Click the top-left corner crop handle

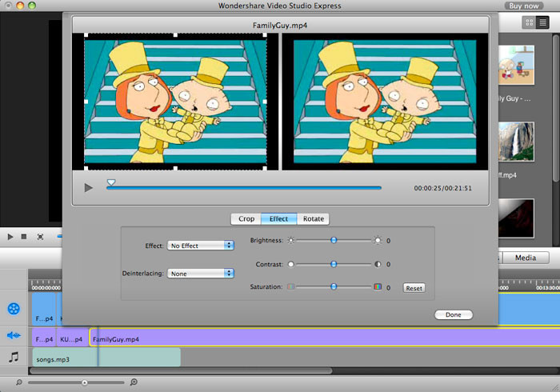click(86, 35)
